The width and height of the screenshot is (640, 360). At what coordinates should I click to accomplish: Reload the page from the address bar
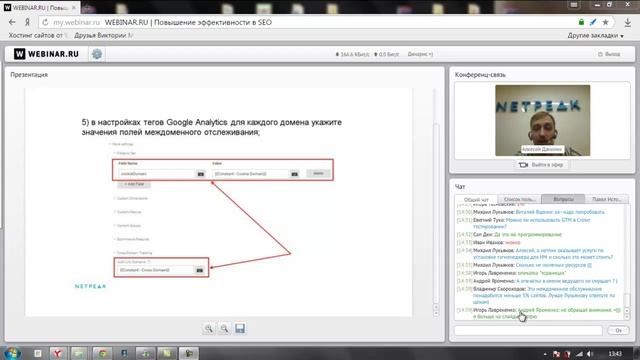pos(45,22)
